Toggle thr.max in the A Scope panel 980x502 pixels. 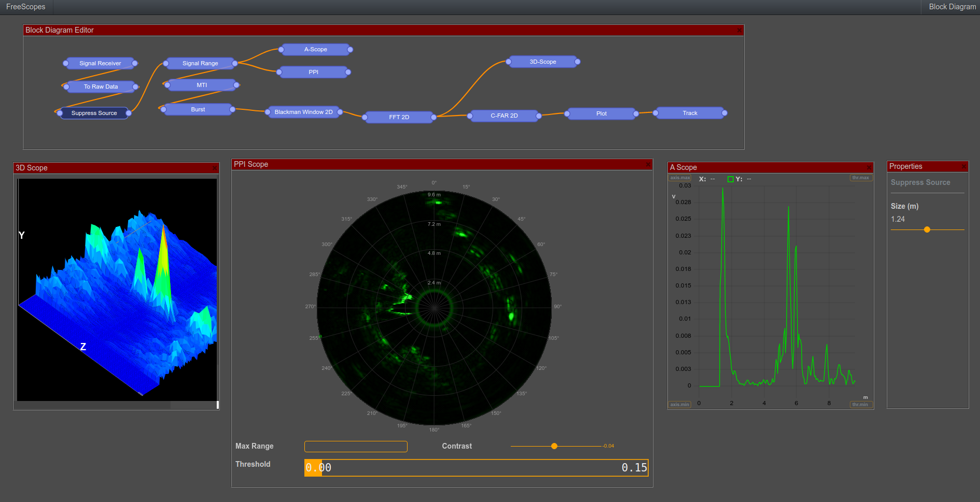pyautogui.click(x=861, y=177)
